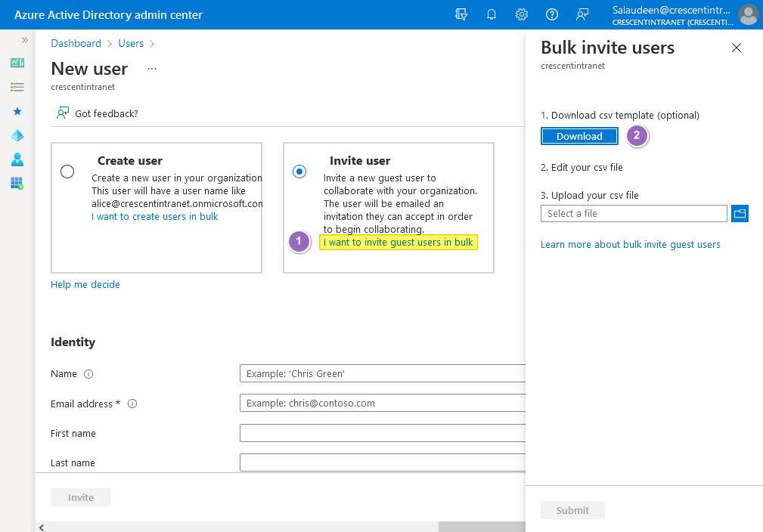This screenshot has height=532, width=763.
Task: Open the ellipsis menu beside New user
Action: tap(152, 69)
